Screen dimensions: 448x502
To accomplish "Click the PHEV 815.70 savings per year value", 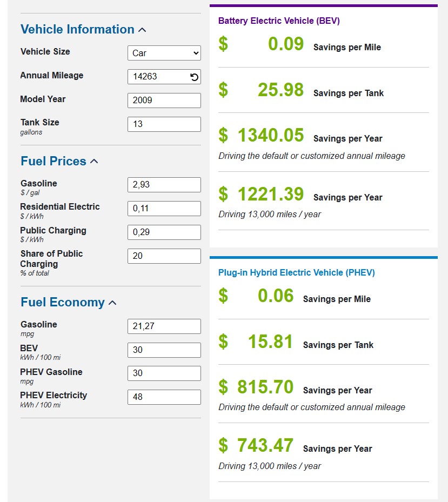I will [265, 387].
